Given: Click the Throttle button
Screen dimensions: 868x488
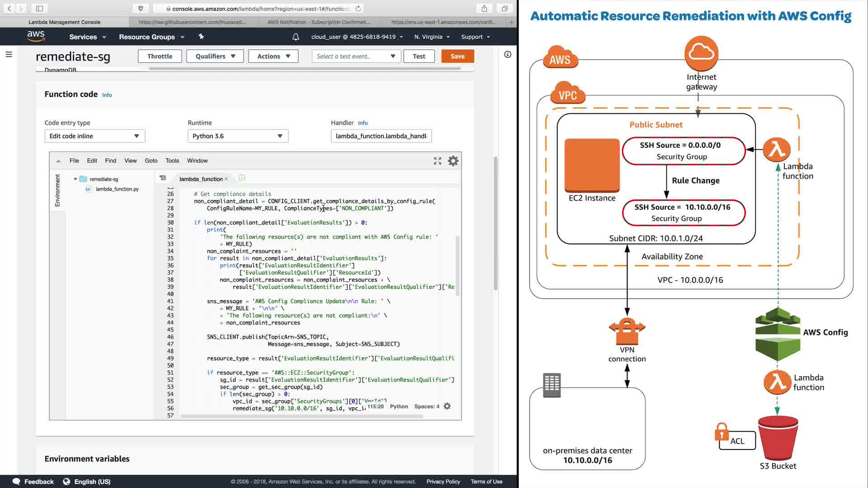Looking at the screenshot, I should [160, 56].
